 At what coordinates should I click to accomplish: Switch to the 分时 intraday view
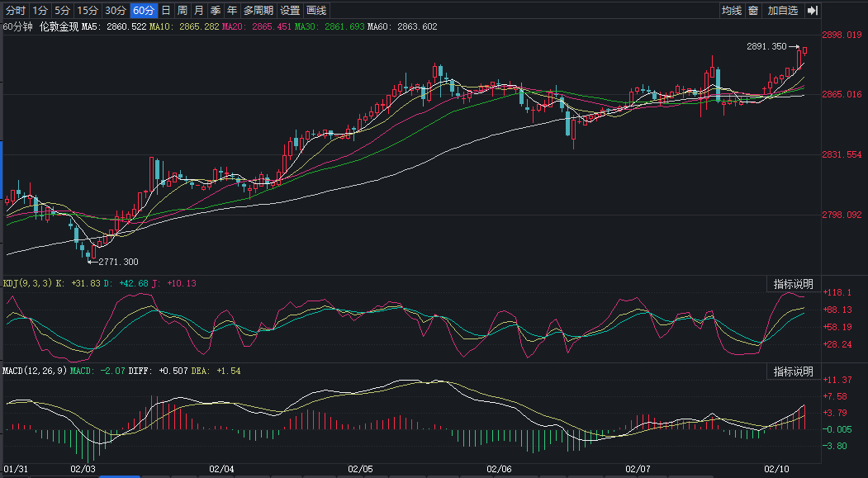point(16,10)
